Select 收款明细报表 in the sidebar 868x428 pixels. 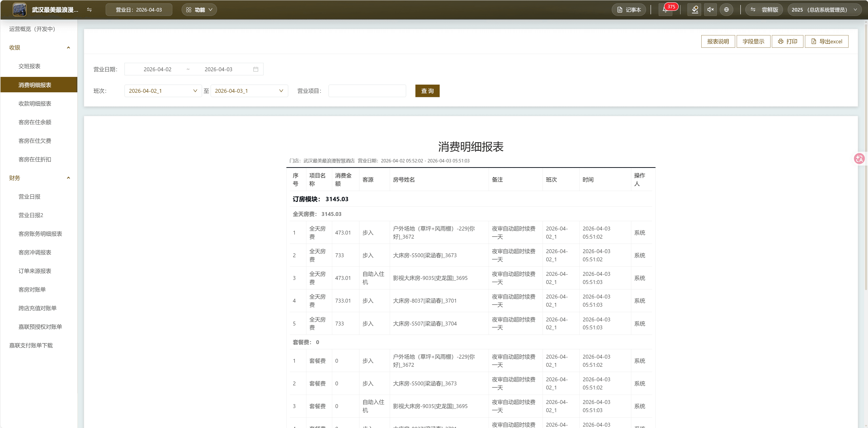35,103
